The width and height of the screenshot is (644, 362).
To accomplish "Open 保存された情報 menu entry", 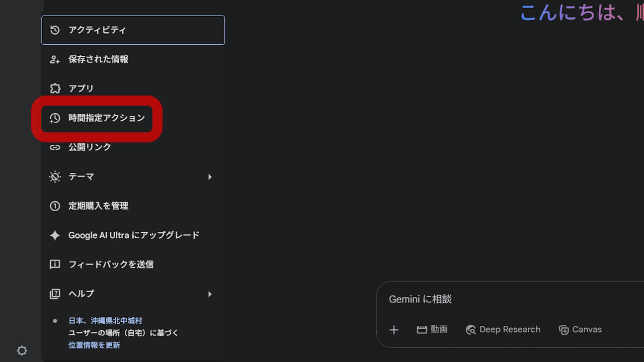I will pos(133,59).
